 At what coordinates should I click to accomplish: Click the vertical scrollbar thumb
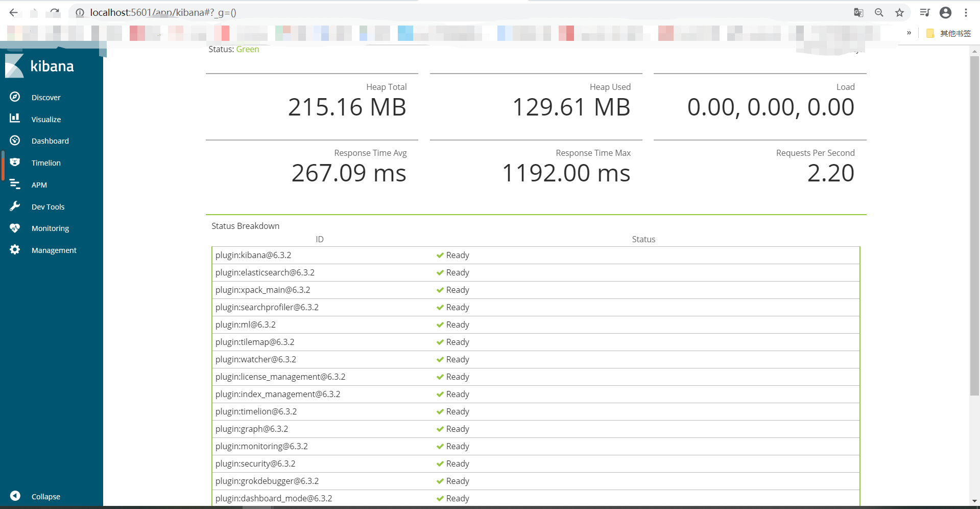coord(974,225)
